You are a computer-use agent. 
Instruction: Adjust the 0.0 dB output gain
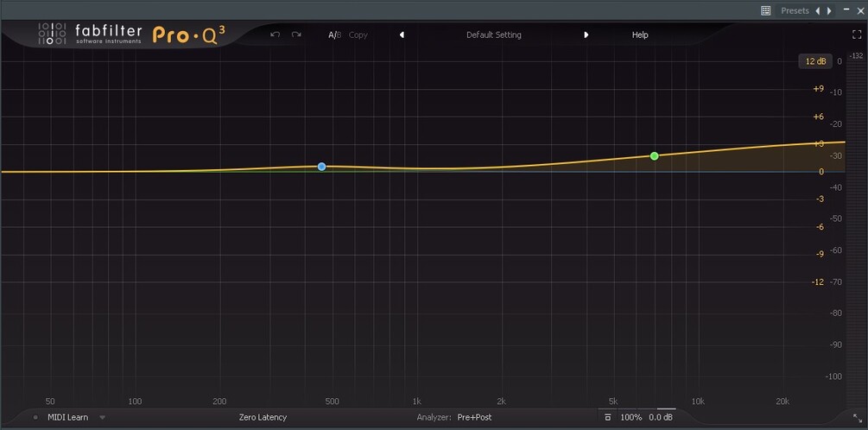click(661, 417)
